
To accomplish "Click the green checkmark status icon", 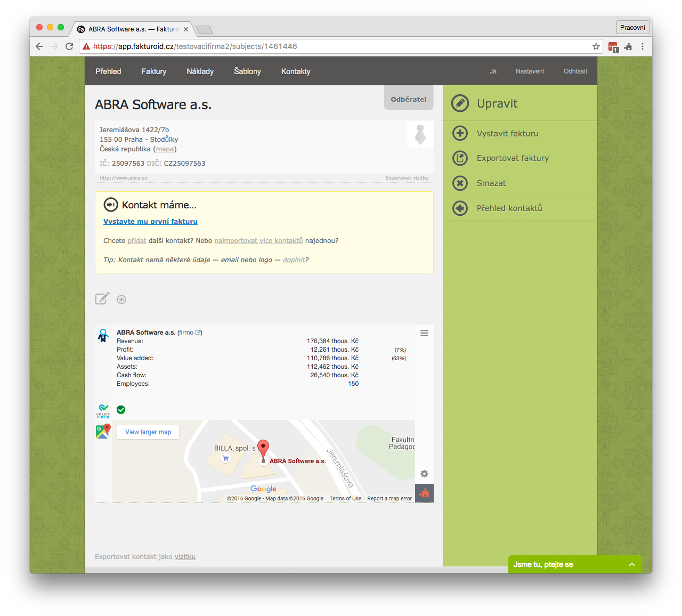I will click(x=121, y=410).
